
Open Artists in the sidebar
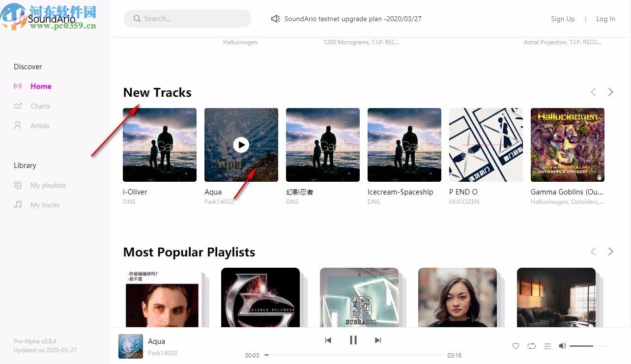click(40, 126)
